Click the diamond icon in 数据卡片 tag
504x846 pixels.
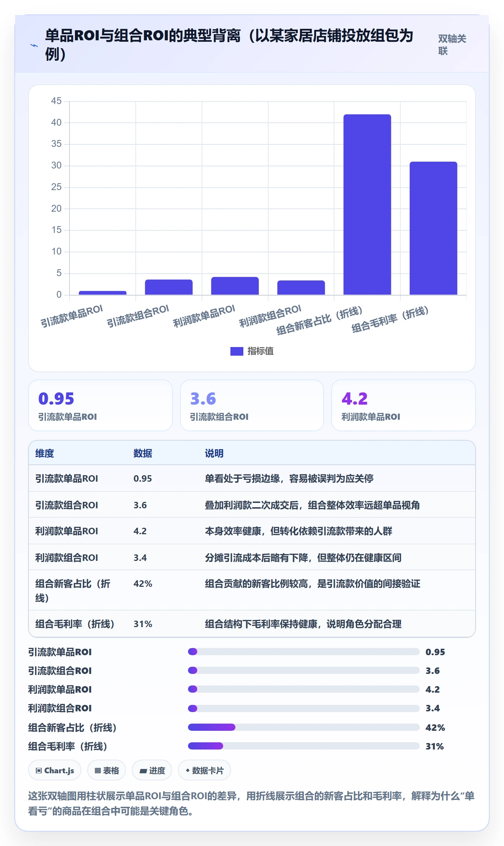[x=188, y=770]
